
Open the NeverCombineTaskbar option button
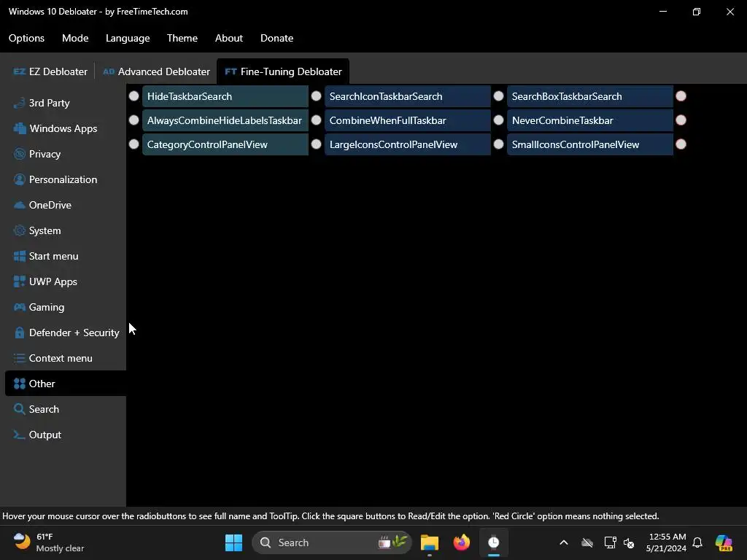coord(590,120)
